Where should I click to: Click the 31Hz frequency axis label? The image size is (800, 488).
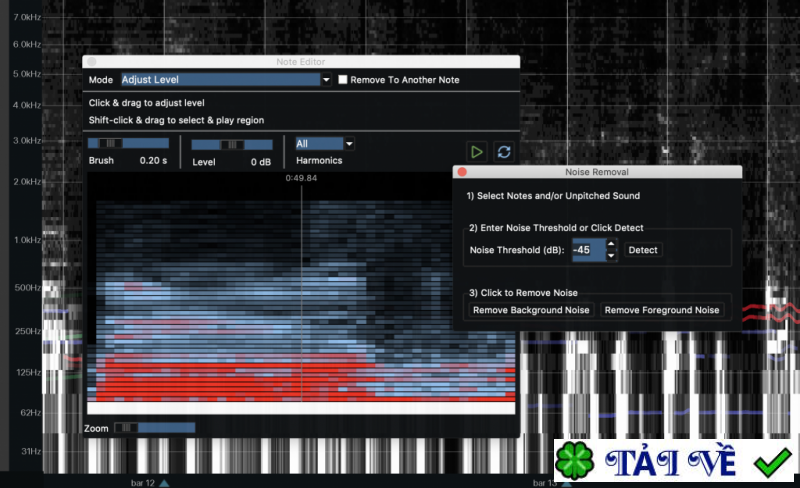tap(31, 451)
